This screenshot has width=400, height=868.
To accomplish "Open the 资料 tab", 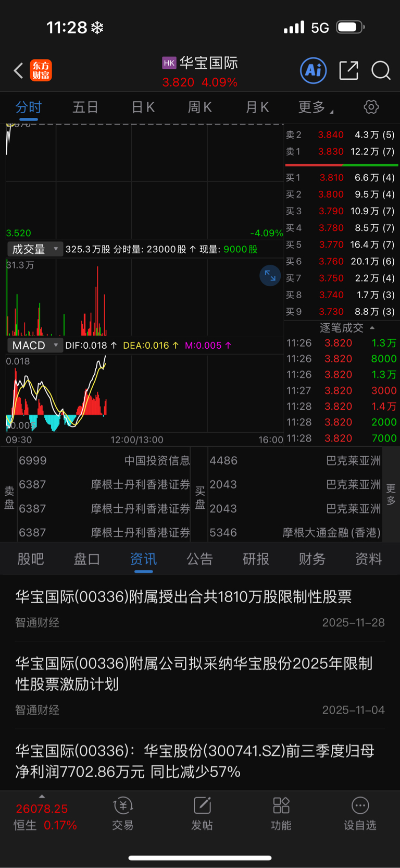I will [x=368, y=559].
